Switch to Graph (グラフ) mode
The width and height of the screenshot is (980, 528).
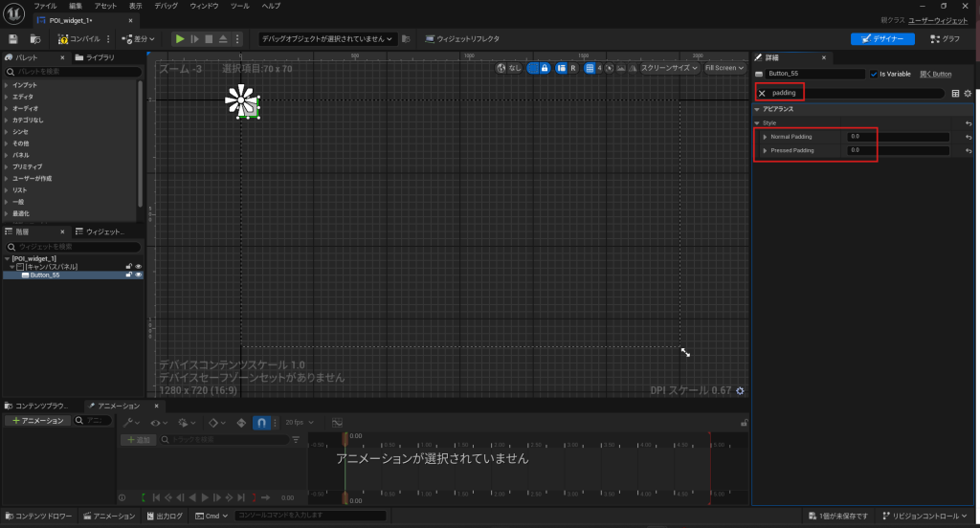point(945,39)
